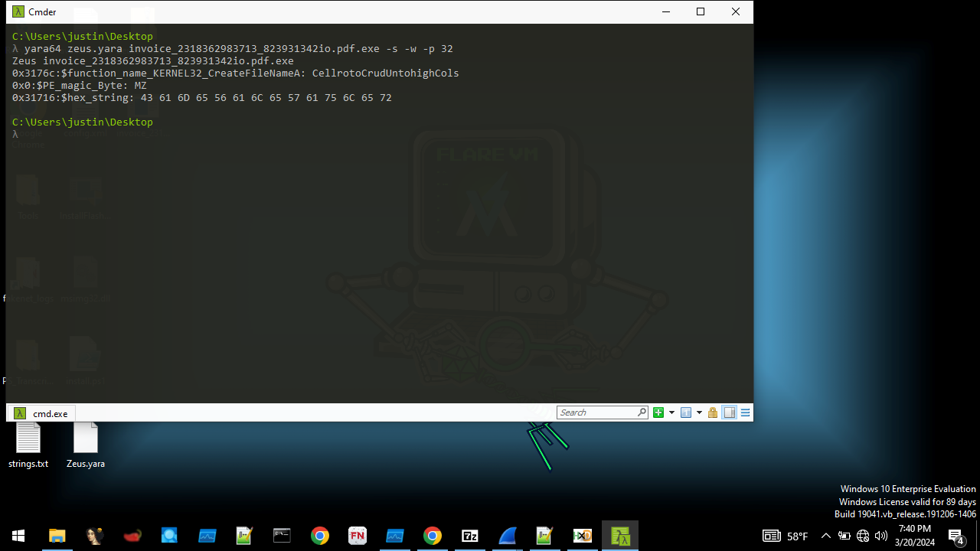Image resolution: width=980 pixels, height=551 pixels.
Task: Open the volume speaker tray icon
Action: pos(881,536)
